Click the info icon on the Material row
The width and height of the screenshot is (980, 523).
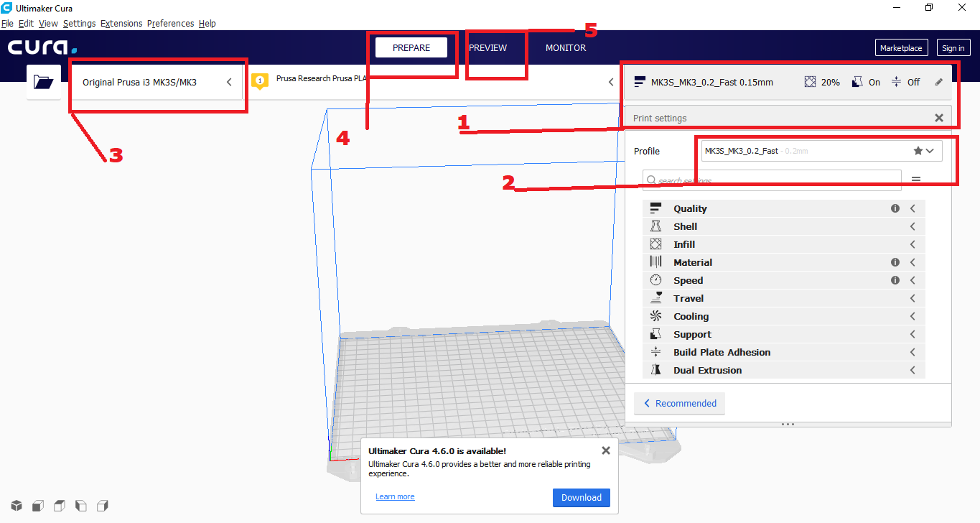[895, 262]
